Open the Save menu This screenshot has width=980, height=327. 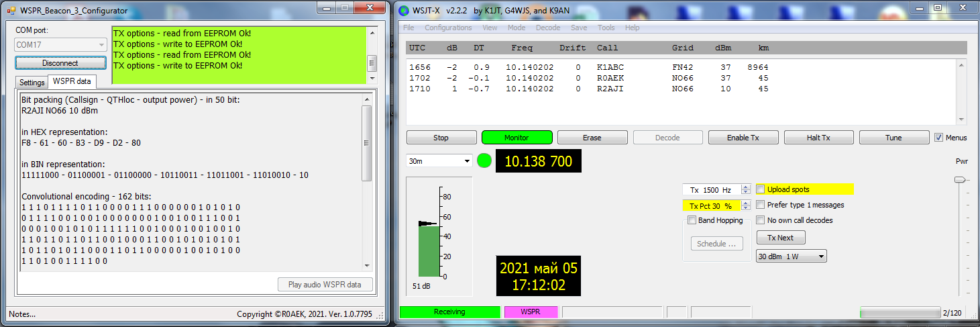click(579, 28)
